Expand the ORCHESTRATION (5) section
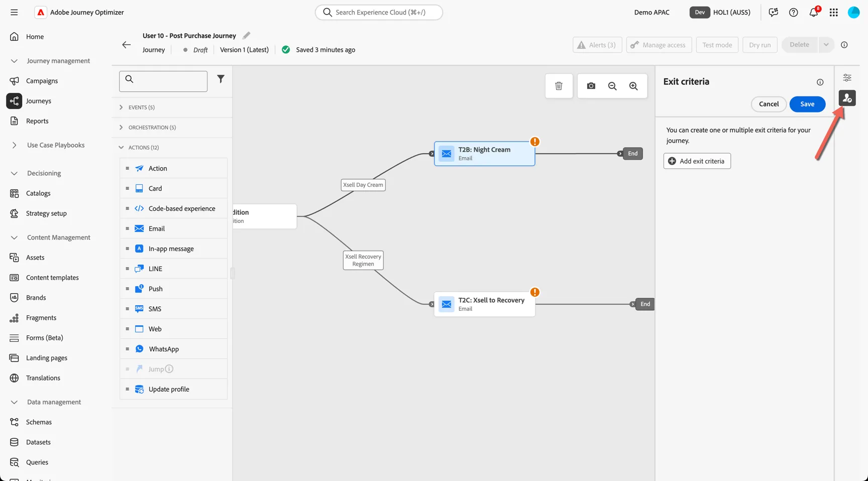 tap(172, 128)
